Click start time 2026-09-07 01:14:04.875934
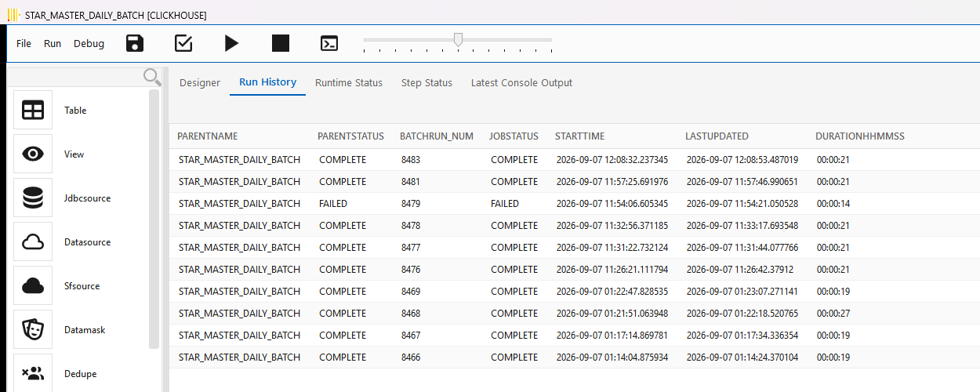The height and width of the screenshot is (392, 980). pyautogui.click(x=612, y=358)
